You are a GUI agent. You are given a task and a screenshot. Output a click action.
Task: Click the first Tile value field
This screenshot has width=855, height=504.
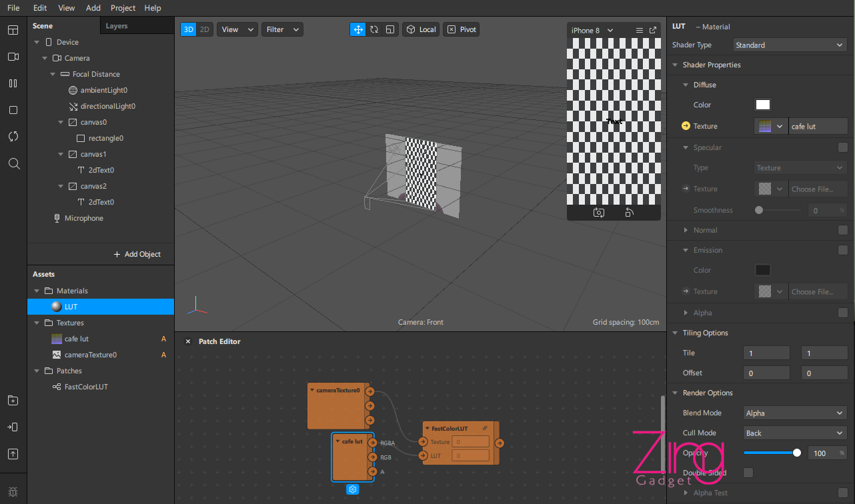(766, 353)
